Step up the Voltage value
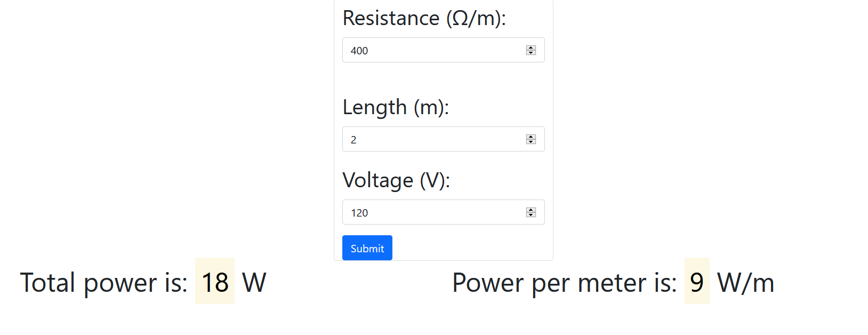The width and height of the screenshot is (868, 335). coord(531,210)
